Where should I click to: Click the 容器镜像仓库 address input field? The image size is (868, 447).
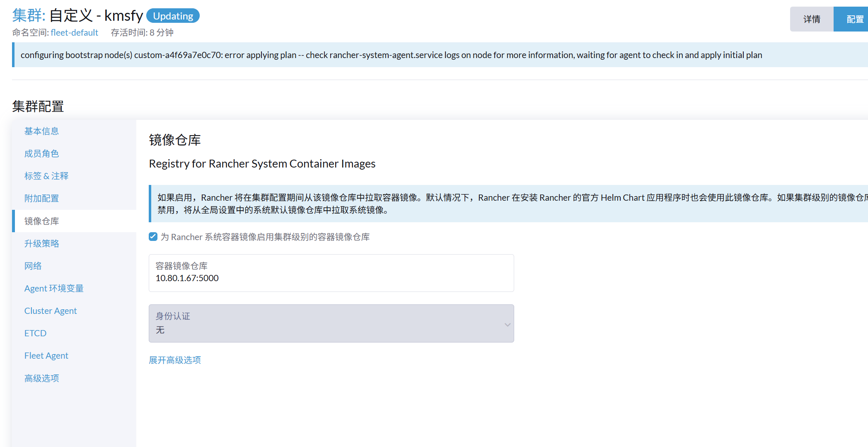(331, 278)
